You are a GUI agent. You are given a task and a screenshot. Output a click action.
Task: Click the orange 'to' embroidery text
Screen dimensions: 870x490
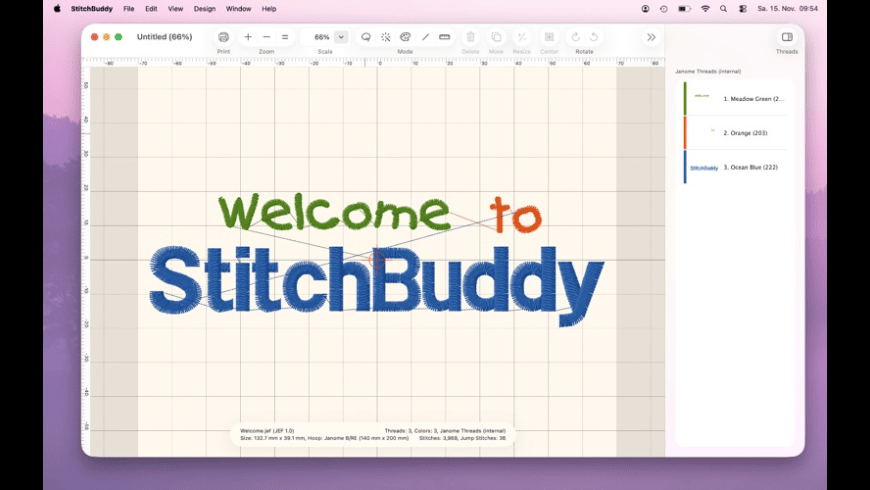pyautogui.click(x=516, y=215)
